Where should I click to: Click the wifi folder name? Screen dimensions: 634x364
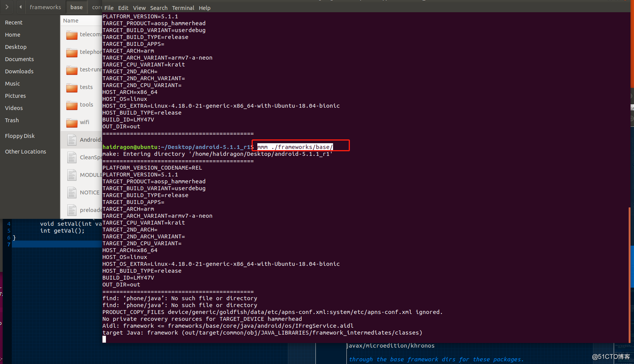tap(85, 122)
